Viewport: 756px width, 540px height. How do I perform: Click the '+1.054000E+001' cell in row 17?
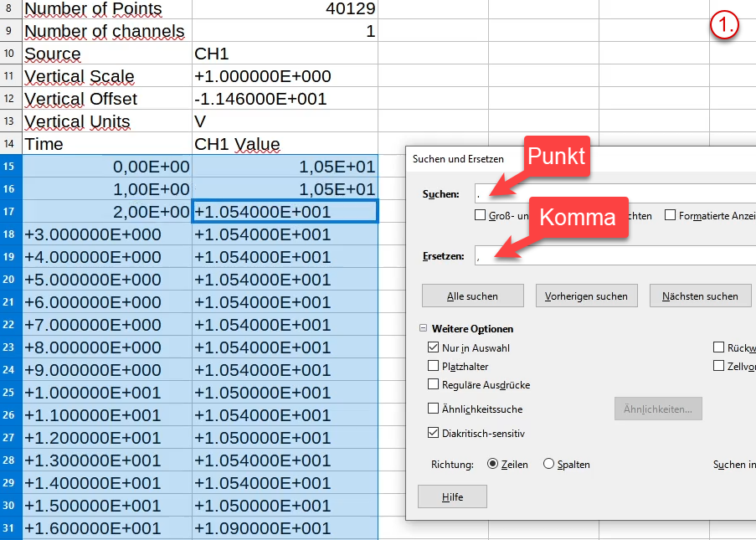tap(285, 212)
